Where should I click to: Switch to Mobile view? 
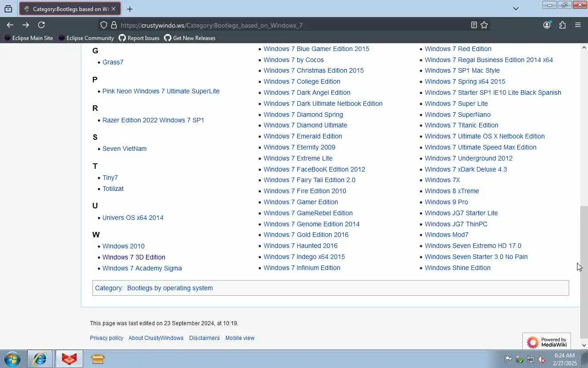point(240,338)
